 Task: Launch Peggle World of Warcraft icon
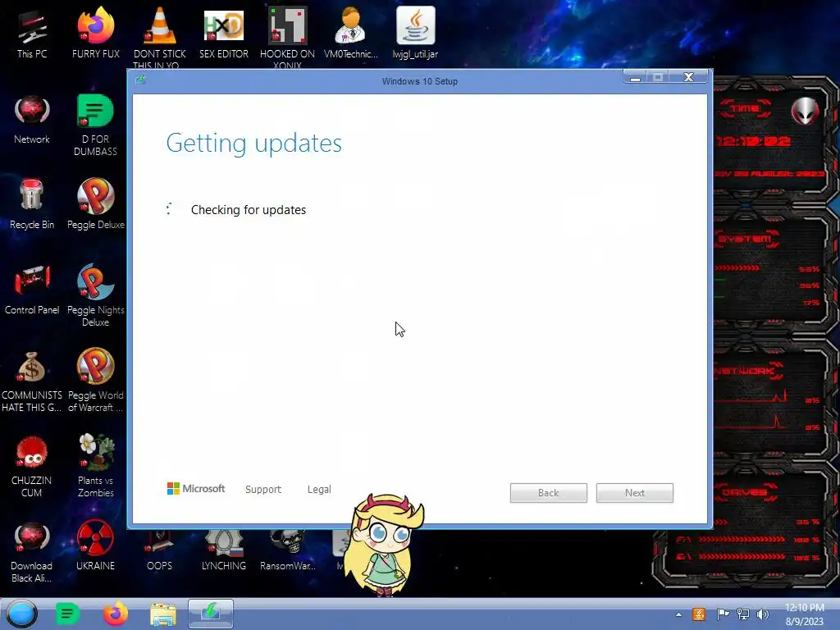coord(95,381)
